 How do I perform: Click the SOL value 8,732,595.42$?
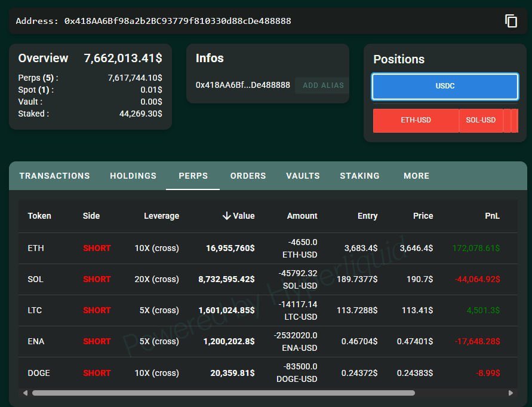pyautogui.click(x=226, y=279)
